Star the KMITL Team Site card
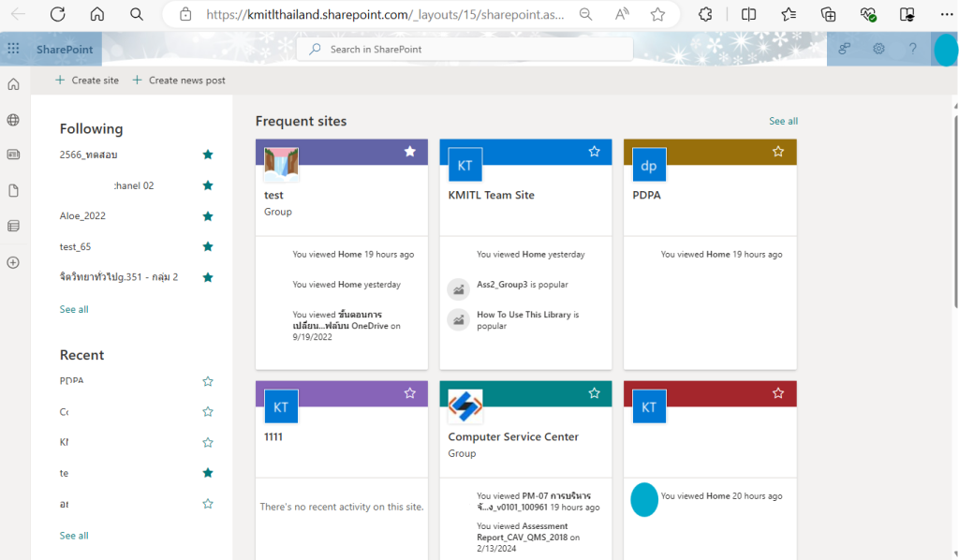Viewport: 959px width, 560px height. point(594,151)
